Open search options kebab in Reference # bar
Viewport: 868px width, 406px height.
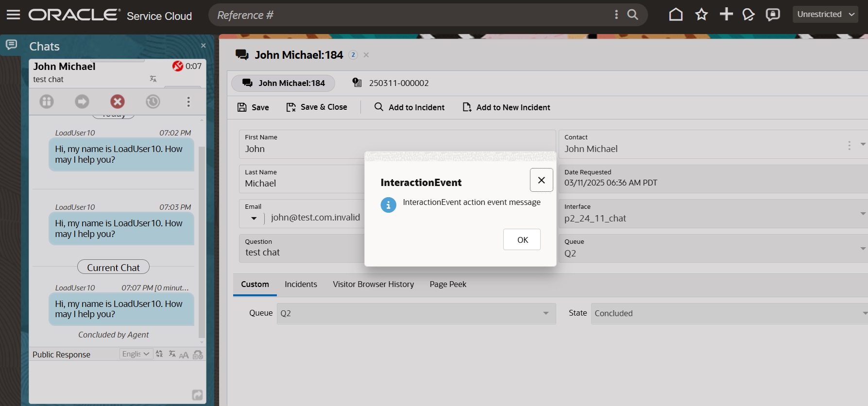(616, 15)
